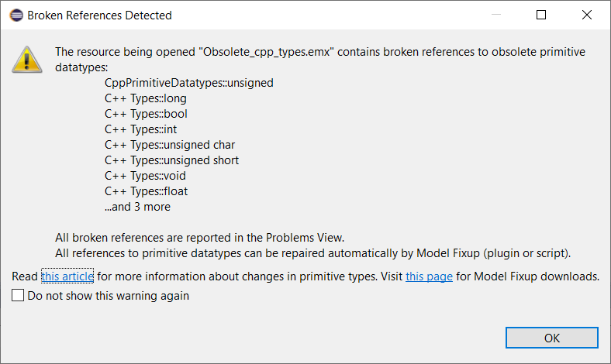611x364 pixels.
Task: Confirm the warning with OK
Action: tap(552, 338)
